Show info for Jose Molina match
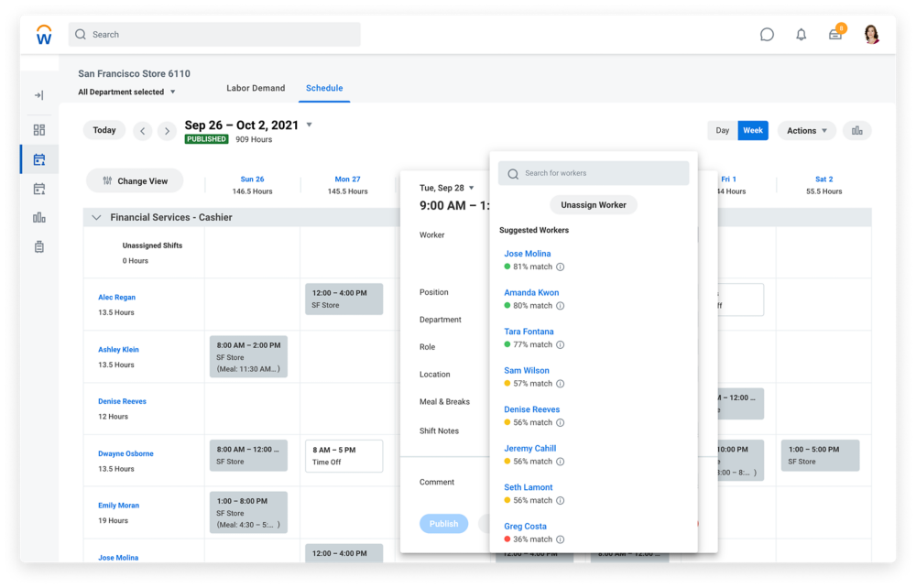 pyautogui.click(x=561, y=267)
